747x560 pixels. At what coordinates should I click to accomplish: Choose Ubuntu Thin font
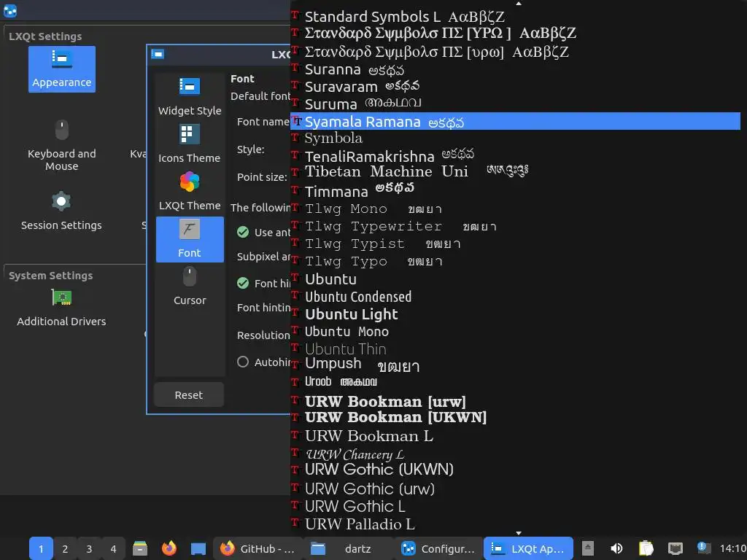click(515, 349)
